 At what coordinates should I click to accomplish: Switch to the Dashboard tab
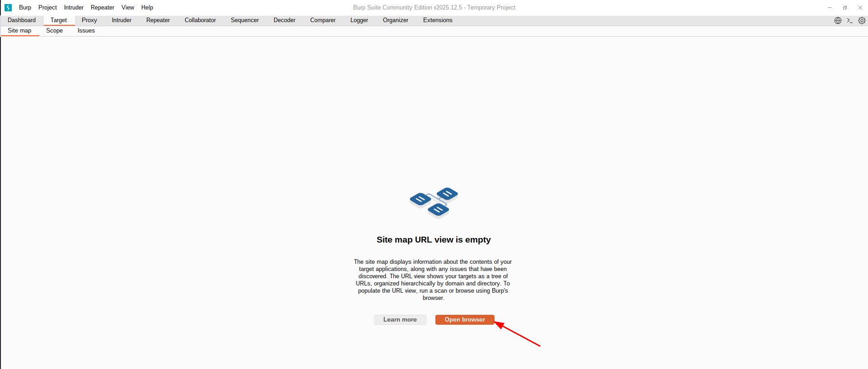click(22, 20)
